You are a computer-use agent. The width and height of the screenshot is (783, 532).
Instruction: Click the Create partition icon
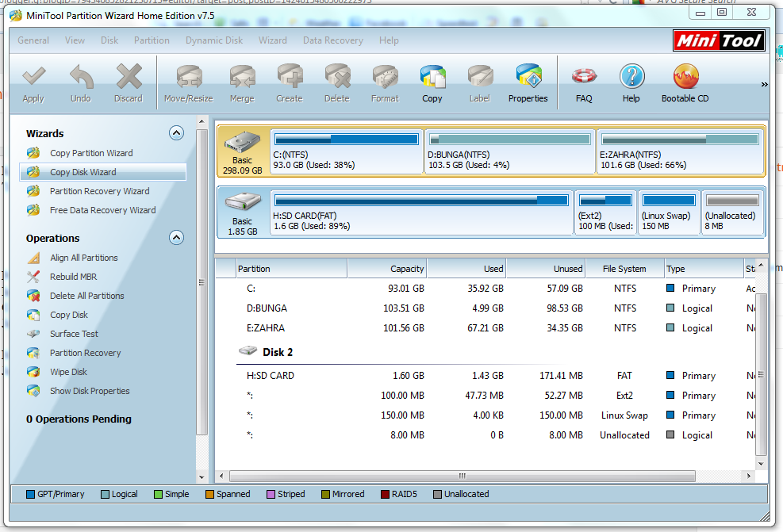(x=290, y=78)
